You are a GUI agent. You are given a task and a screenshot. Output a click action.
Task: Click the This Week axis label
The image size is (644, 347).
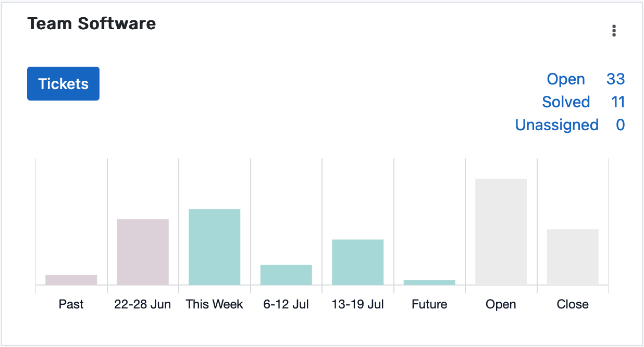tap(214, 304)
